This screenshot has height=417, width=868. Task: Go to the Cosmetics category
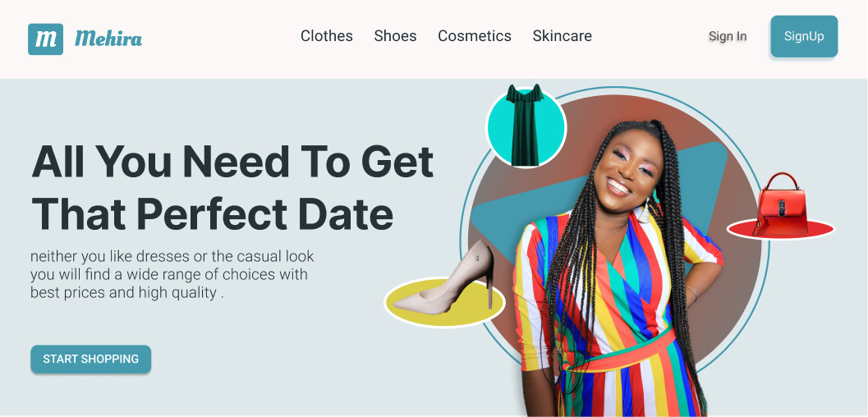tap(475, 36)
